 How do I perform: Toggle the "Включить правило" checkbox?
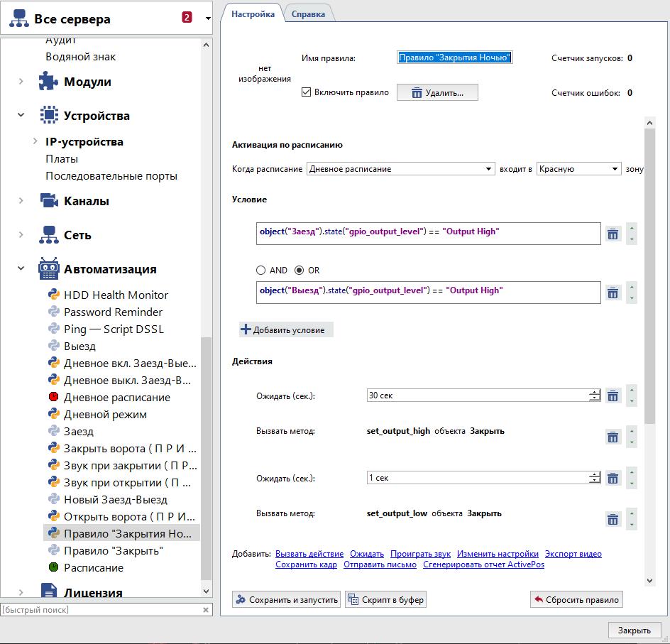(x=307, y=92)
